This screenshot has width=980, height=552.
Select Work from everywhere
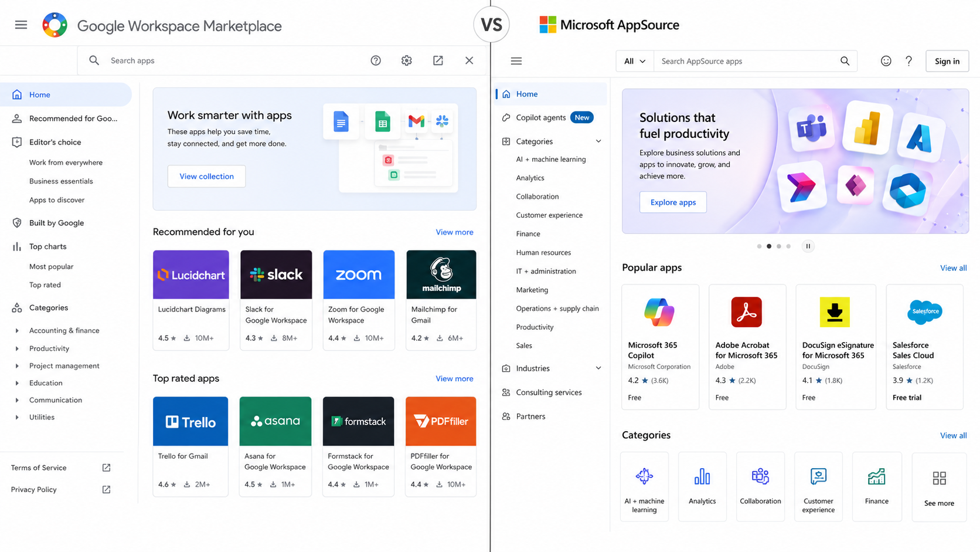coord(66,162)
